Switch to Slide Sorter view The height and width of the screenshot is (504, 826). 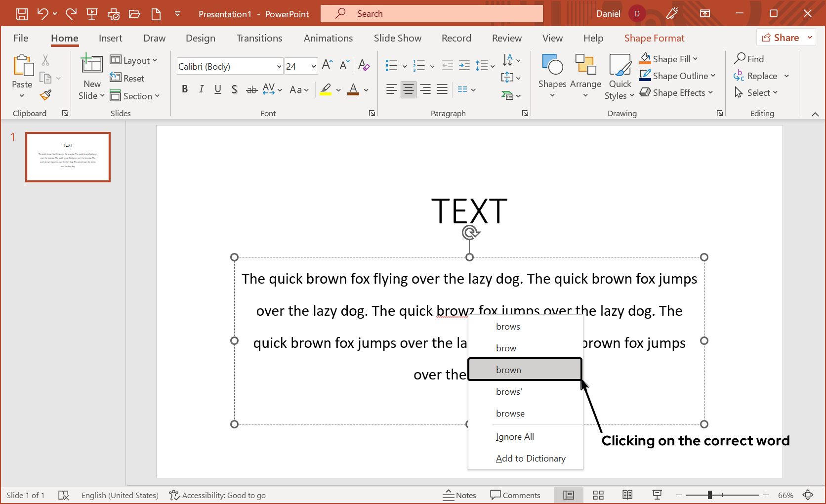pos(598,495)
